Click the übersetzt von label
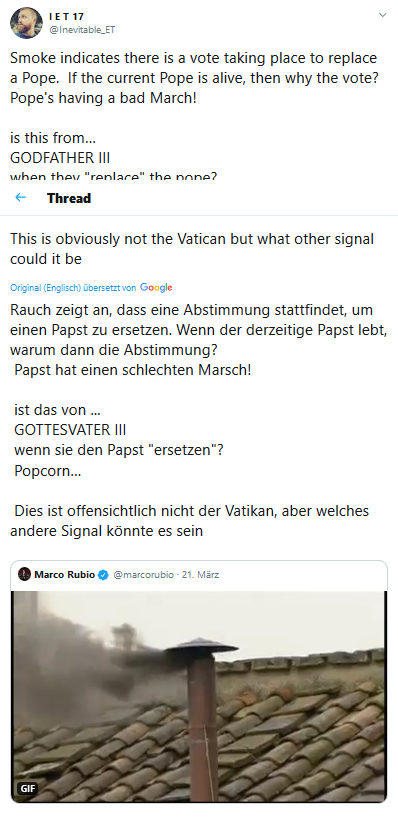Viewport: 398px width, 817px height. click(x=110, y=288)
